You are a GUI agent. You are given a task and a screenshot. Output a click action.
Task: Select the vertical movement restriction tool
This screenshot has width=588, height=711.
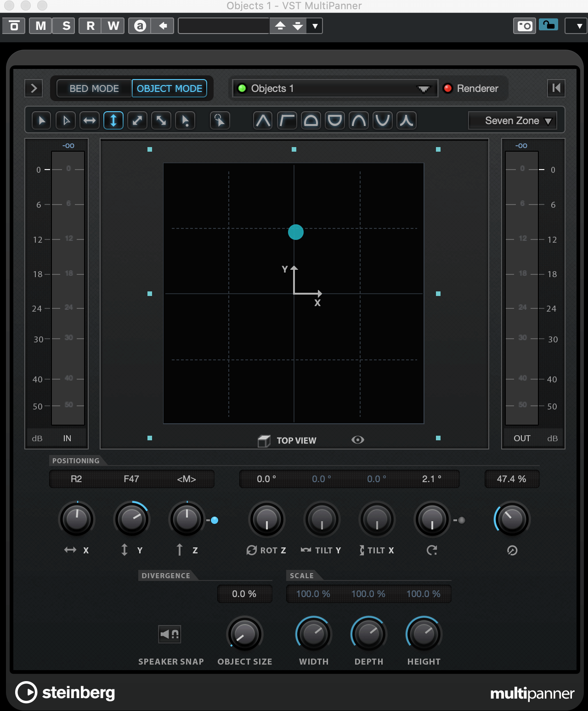point(113,120)
